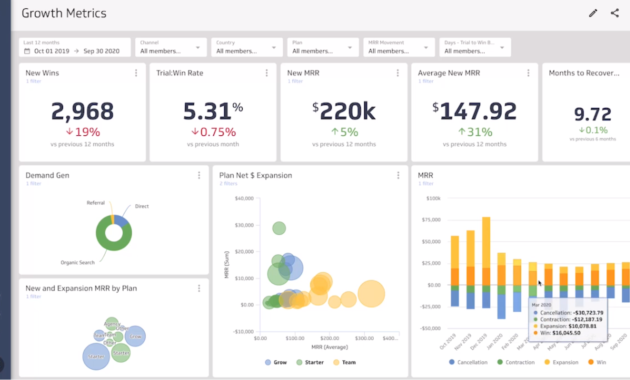Open the Demand Gen three-dot menu
630x380 pixels.
coord(199,175)
